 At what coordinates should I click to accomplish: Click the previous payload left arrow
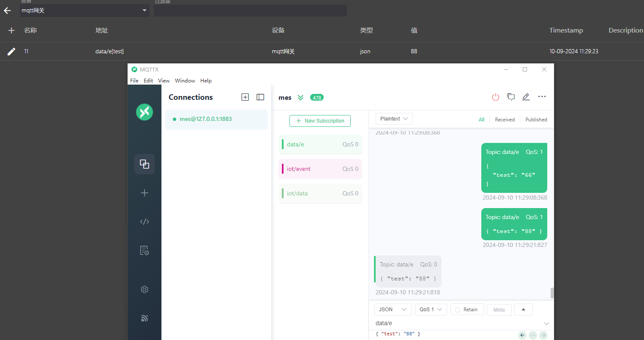pyautogui.click(x=522, y=335)
